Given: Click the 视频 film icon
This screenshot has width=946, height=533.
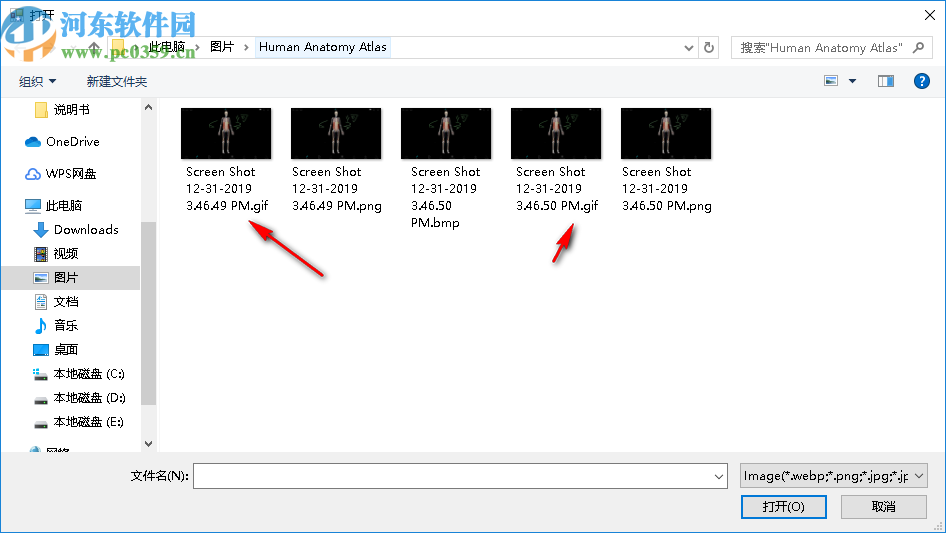Looking at the screenshot, I should (x=40, y=254).
